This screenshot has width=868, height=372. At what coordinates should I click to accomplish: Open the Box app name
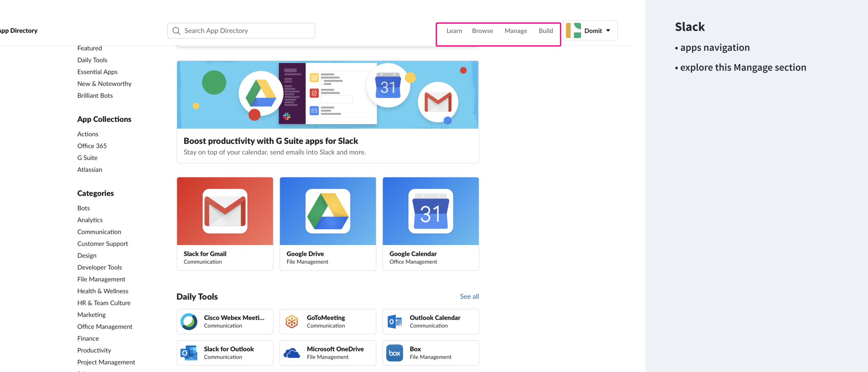coord(415,349)
